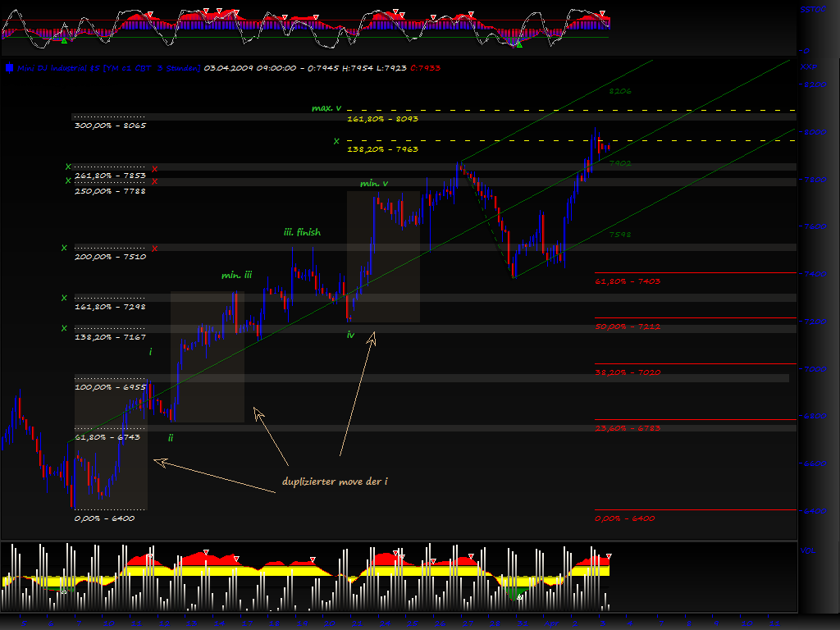Click the green 'min. v' annotation
840x630 pixels.
[374, 184]
